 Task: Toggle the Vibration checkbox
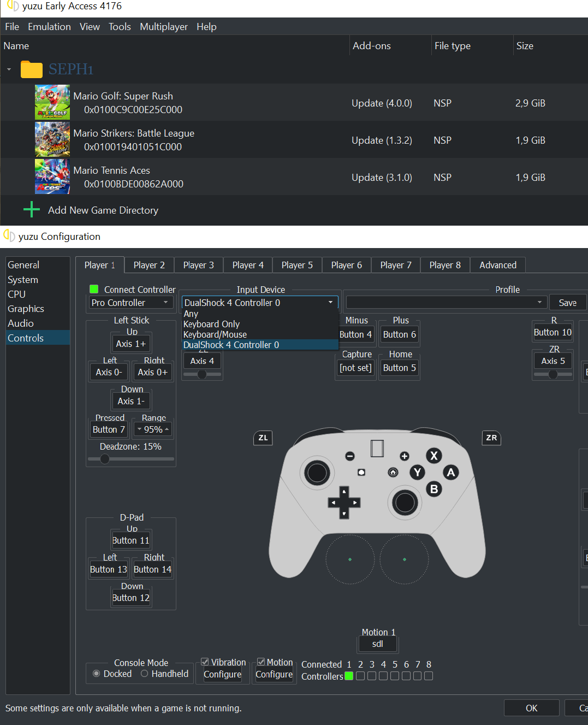point(205,662)
